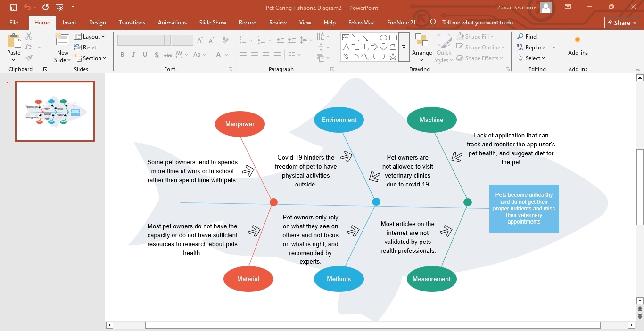Open the Animations tab
The height and width of the screenshot is (331, 644).
[172, 22]
